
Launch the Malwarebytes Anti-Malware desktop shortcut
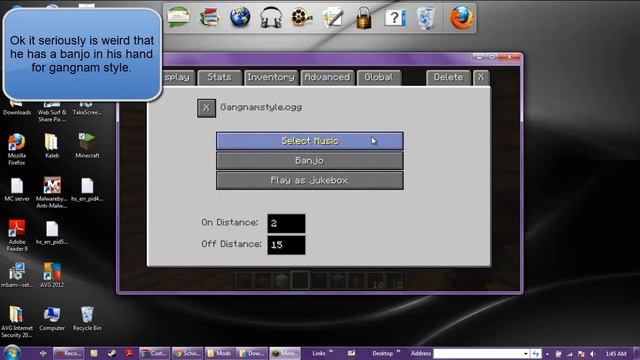(52, 192)
